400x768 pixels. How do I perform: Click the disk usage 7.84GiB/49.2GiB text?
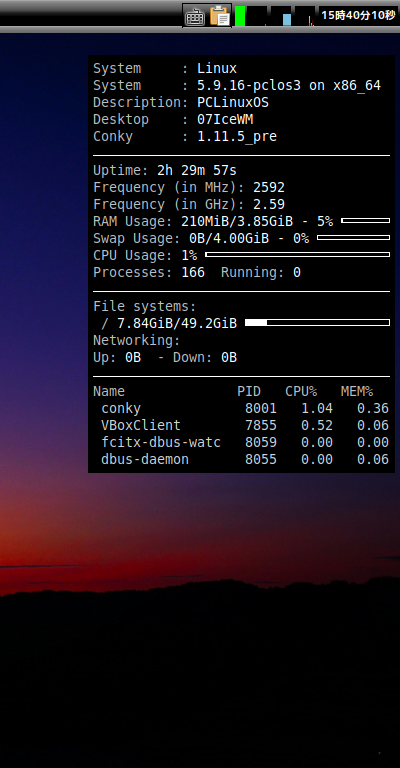click(x=177, y=323)
